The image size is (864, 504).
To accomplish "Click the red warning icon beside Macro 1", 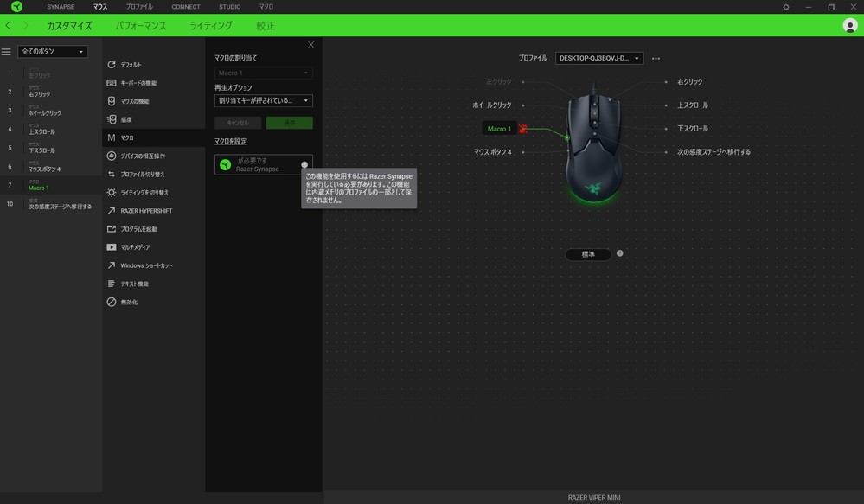I will click(x=523, y=129).
